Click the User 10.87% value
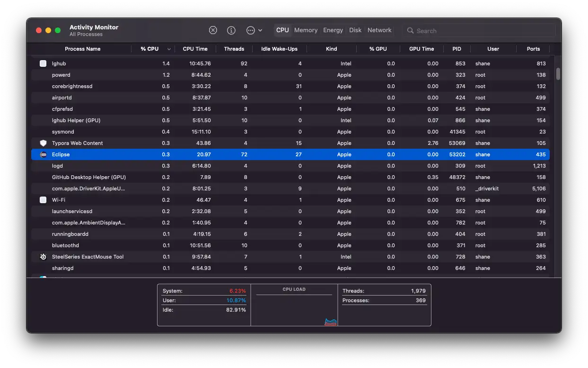 point(236,300)
